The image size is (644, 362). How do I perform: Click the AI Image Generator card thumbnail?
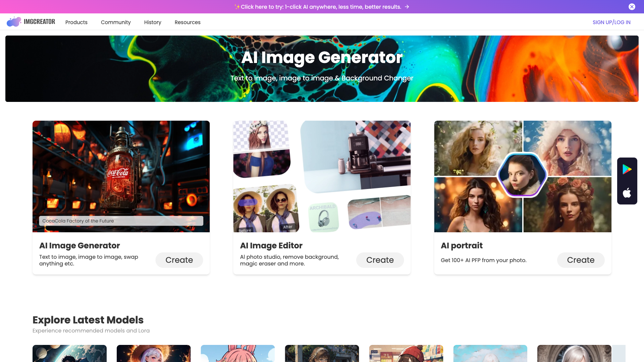pyautogui.click(x=121, y=176)
